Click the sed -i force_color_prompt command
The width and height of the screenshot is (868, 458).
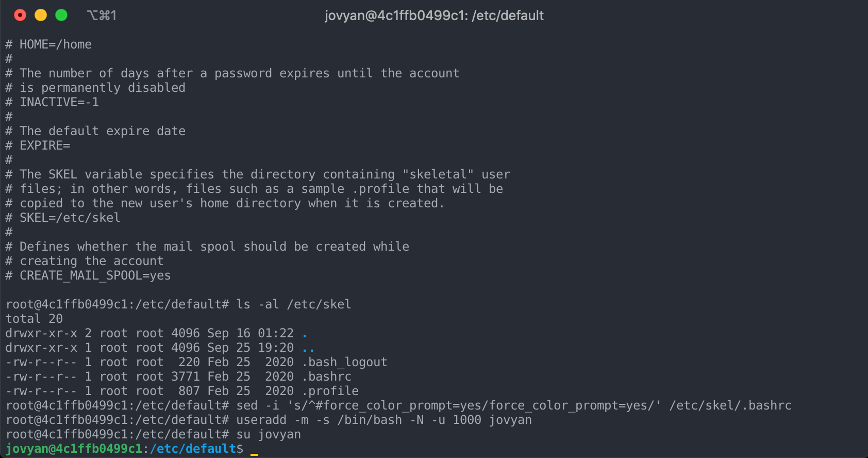click(x=514, y=405)
